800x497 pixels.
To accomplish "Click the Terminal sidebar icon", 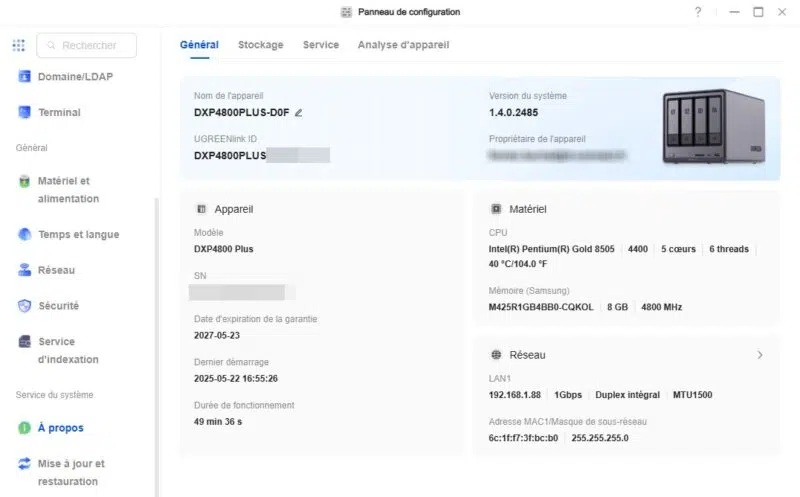I will point(24,112).
